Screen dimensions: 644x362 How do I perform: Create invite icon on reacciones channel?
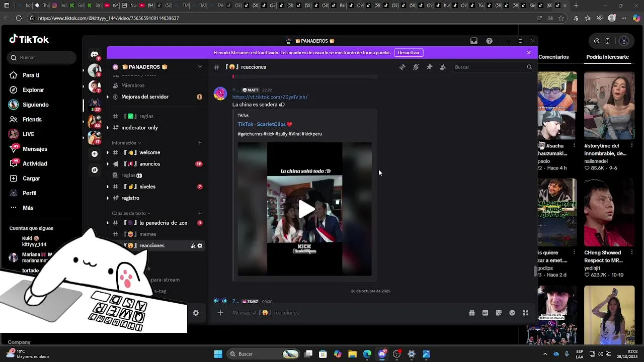point(193,246)
